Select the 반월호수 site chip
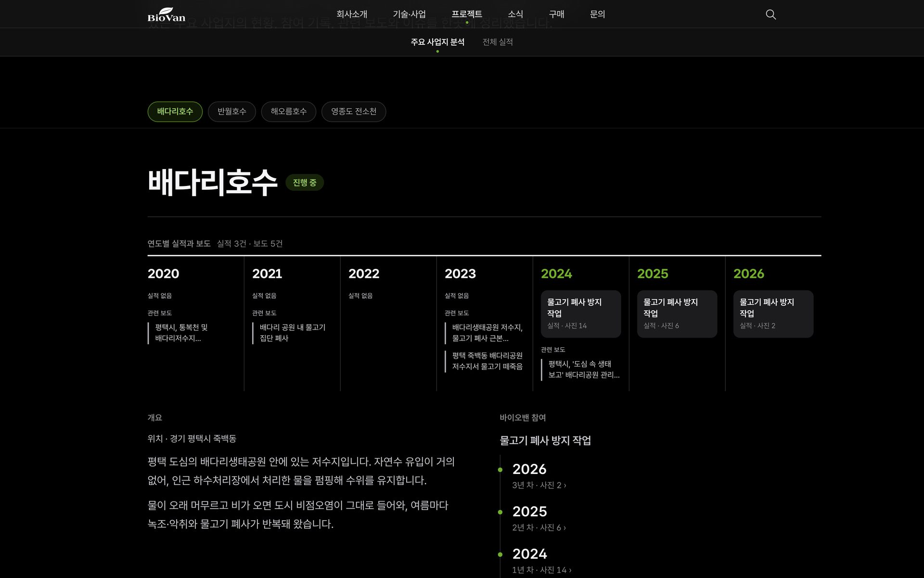The width and height of the screenshot is (924, 578). tap(231, 112)
